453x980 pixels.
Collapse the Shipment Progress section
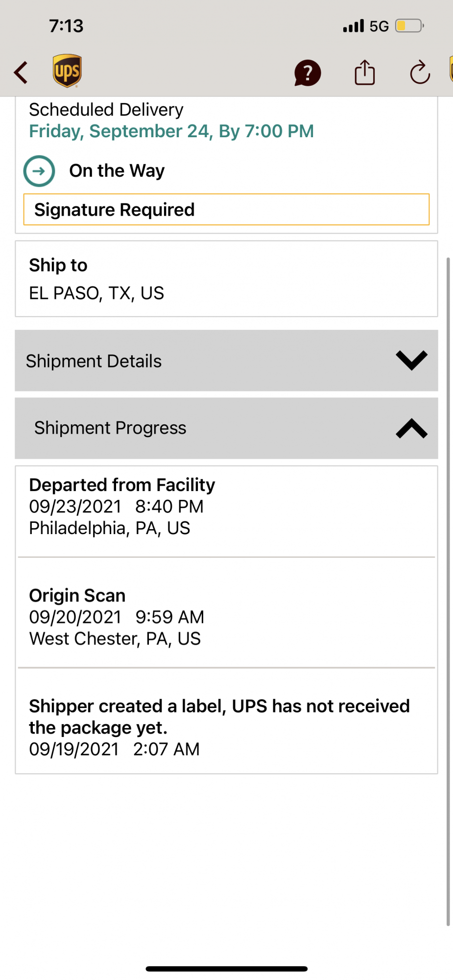tap(226, 428)
